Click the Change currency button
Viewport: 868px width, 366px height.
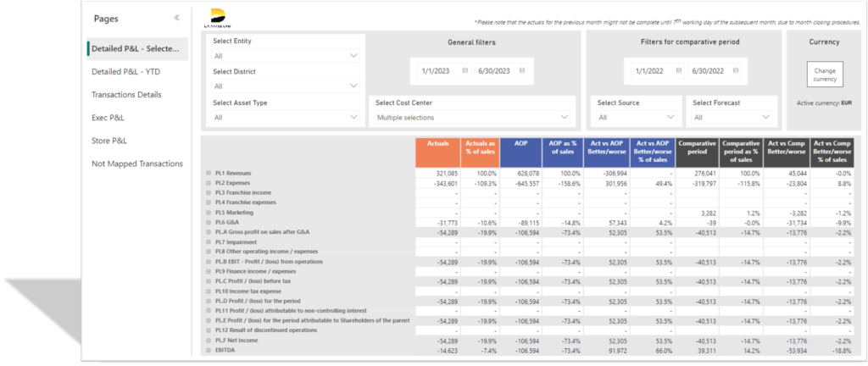(x=824, y=75)
